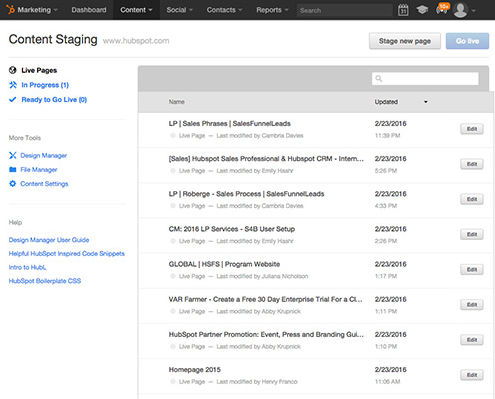
Task: Expand the Marketing dropdown menu
Action: click(x=37, y=10)
